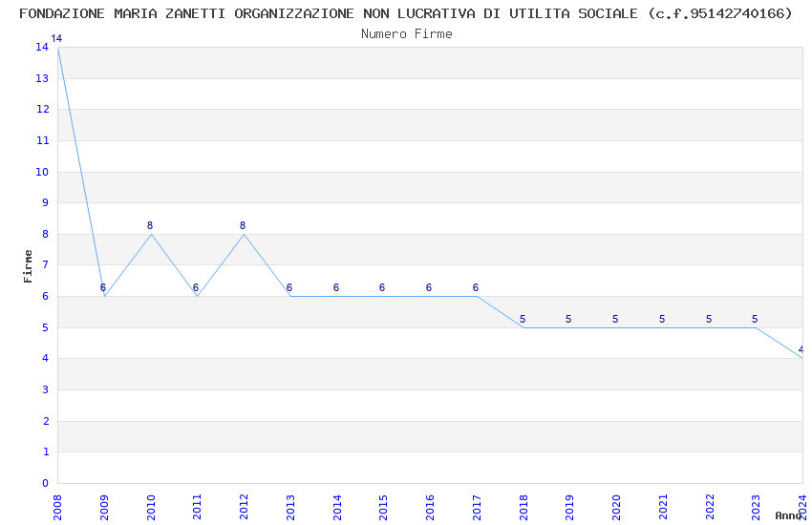
Task: Click the y-axis tick label 10
Action: click(x=42, y=172)
